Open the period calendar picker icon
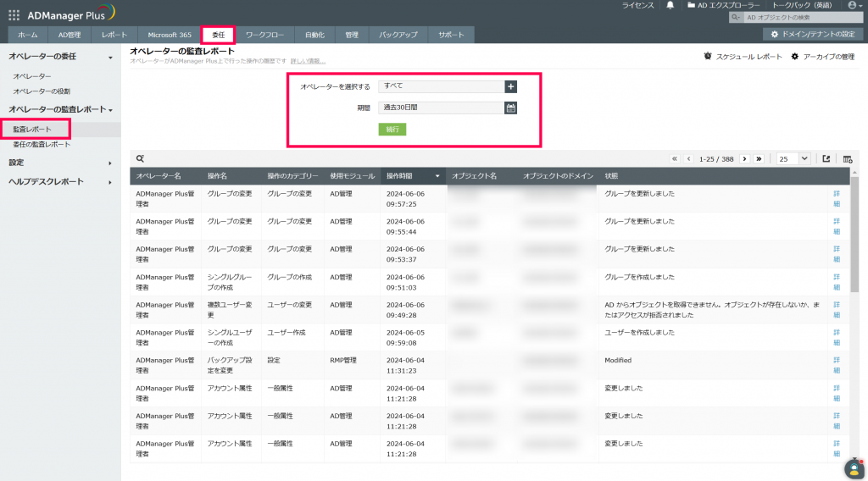The image size is (868, 481). pyautogui.click(x=510, y=108)
